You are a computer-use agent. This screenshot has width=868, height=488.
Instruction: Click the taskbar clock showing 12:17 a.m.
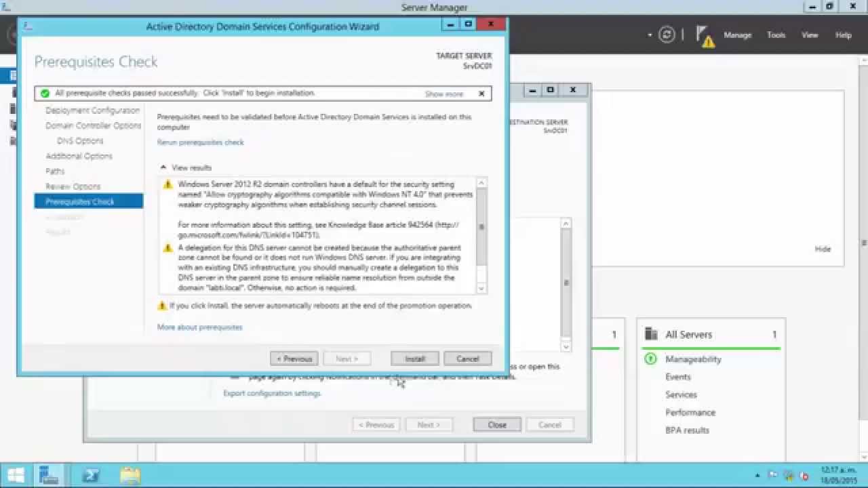tap(838, 475)
